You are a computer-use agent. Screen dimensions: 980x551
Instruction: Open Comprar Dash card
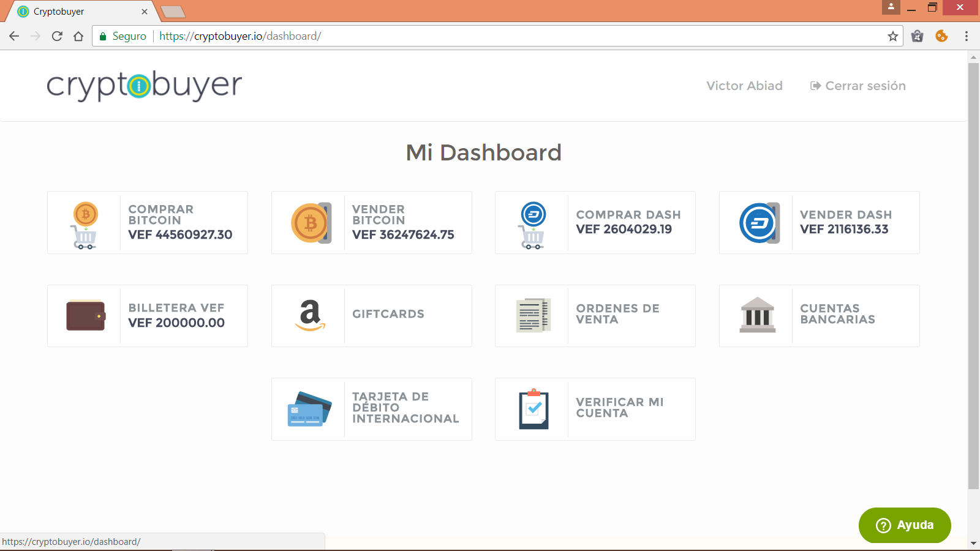pos(595,223)
